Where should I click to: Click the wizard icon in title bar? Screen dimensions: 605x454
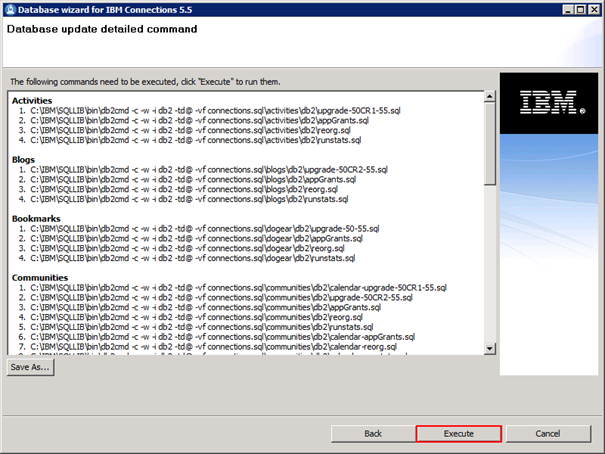tap(10, 9)
